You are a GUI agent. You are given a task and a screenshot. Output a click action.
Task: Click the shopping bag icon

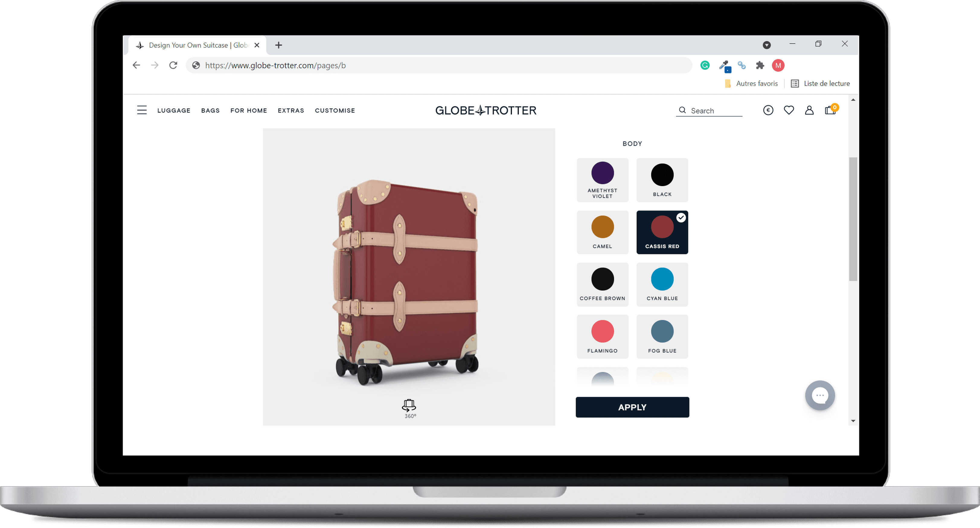pos(830,110)
